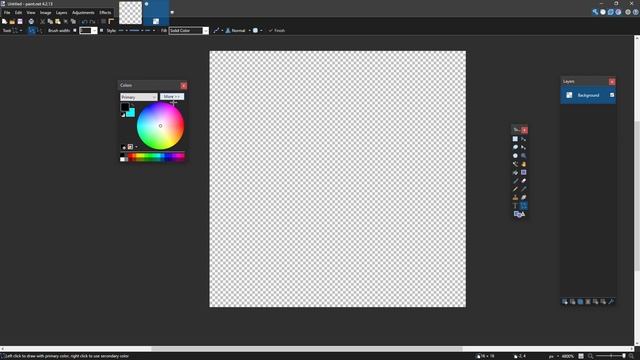Select the Paint Bucket tool
640x360 pixels.
(x=515, y=173)
